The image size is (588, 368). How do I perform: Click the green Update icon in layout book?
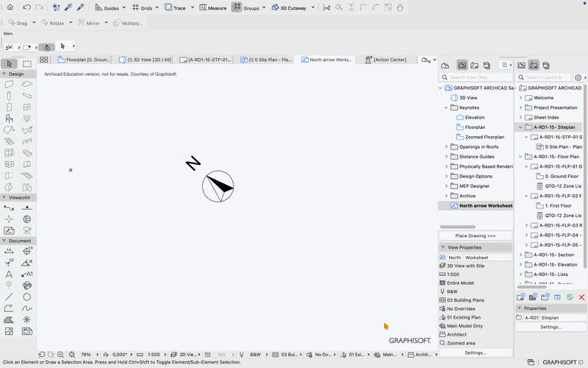pos(570,297)
